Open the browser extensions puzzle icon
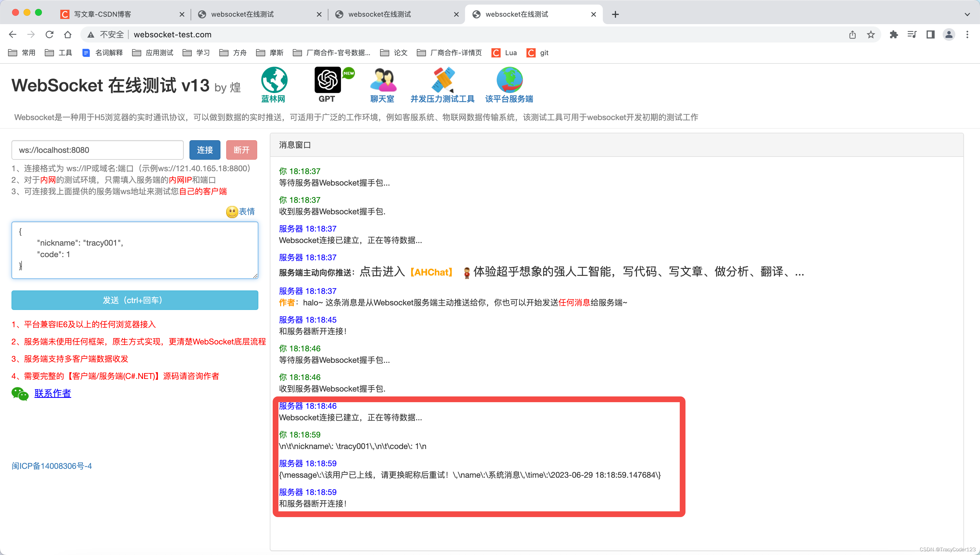Viewport: 980px width, 555px height. click(x=894, y=34)
